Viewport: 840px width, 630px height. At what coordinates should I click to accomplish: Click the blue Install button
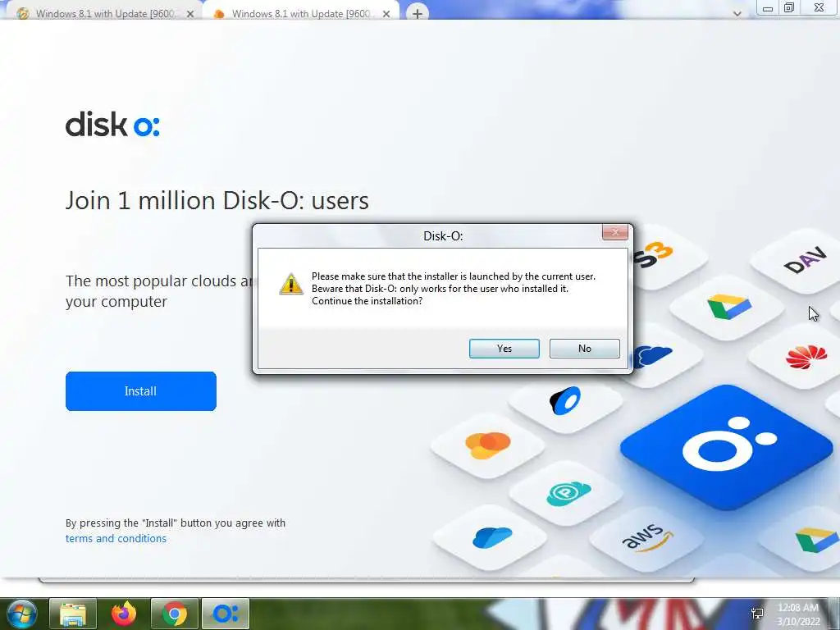pyautogui.click(x=141, y=391)
